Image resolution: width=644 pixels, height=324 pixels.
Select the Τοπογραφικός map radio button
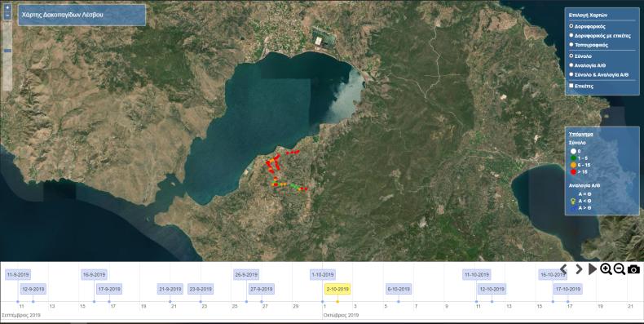pos(571,44)
